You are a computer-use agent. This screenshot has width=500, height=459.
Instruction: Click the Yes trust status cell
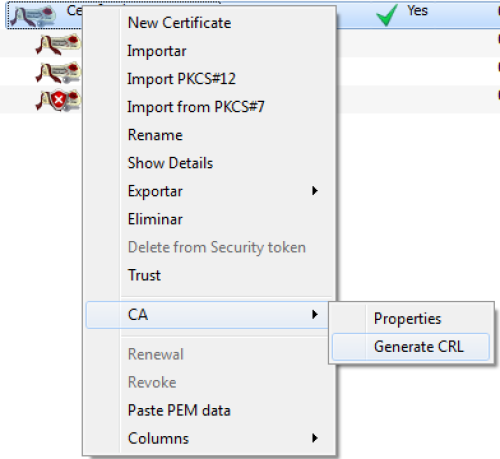417,11
